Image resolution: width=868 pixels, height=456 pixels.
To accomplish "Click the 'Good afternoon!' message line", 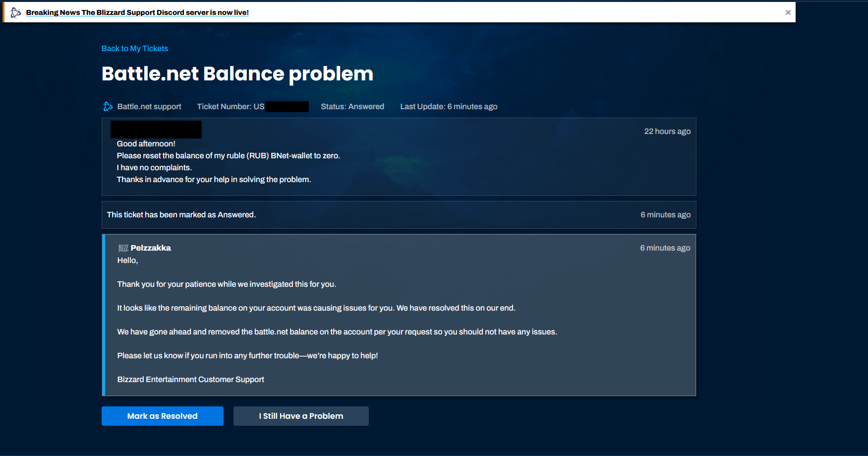I will point(146,144).
